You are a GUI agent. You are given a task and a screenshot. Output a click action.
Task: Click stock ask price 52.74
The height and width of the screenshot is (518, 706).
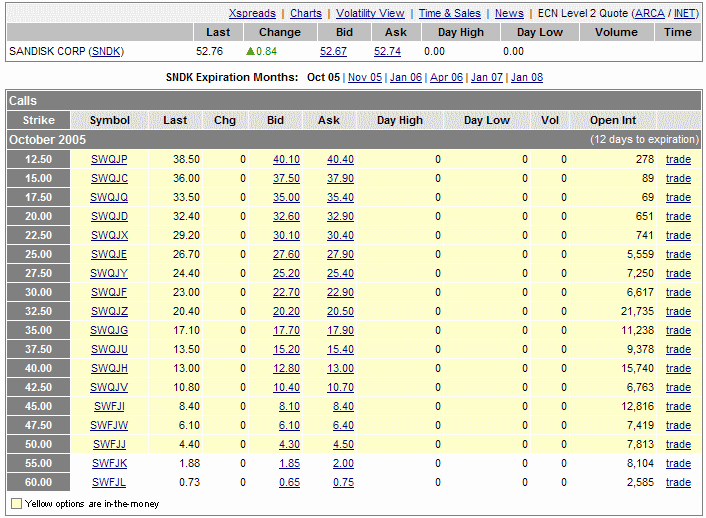point(387,51)
